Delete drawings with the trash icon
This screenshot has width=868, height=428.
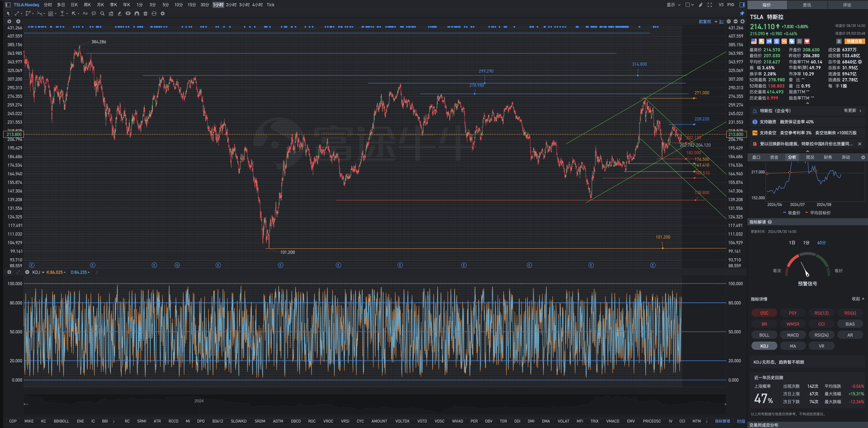tap(145, 13)
